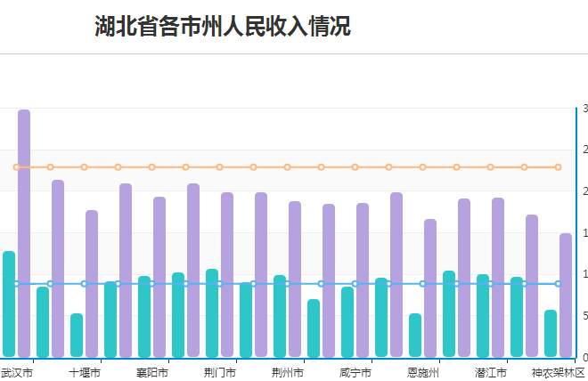
Task: Click the teal bar for 武汉市
Action: tap(9, 304)
